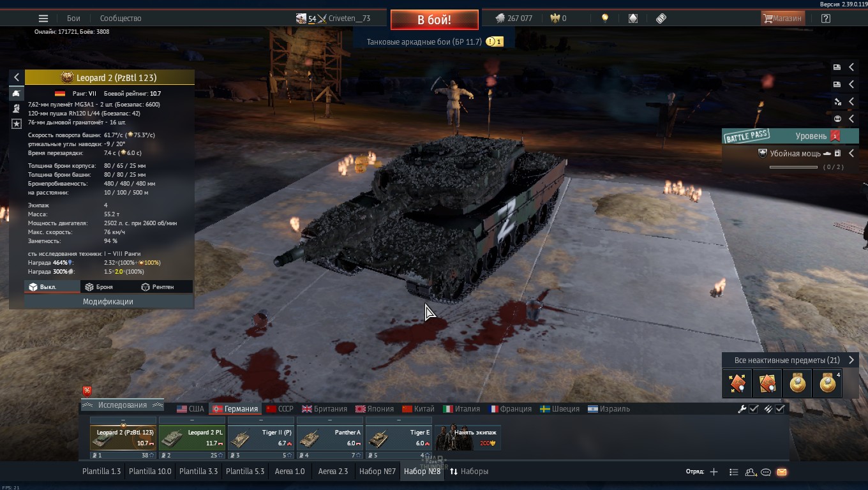Expand Все неактивные предметы list arrow
Image resolution: width=868 pixels, height=490 pixels.
(851, 360)
